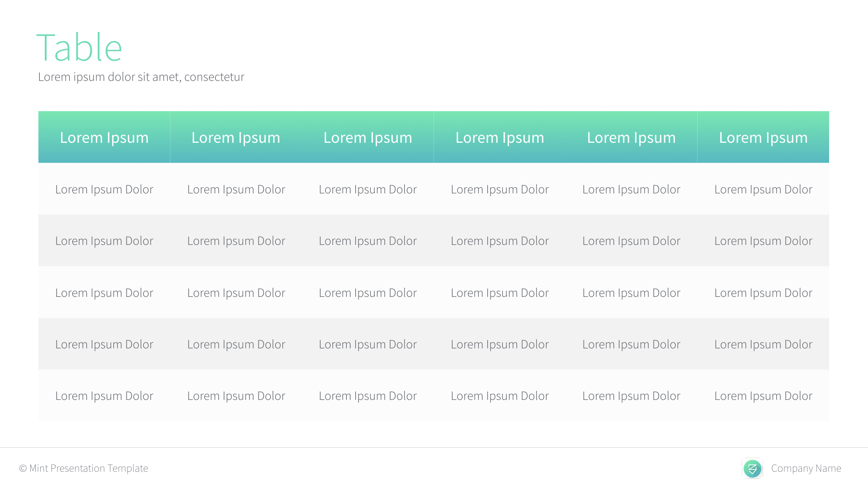Click the bottom-left cell of the table

point(104,395)
